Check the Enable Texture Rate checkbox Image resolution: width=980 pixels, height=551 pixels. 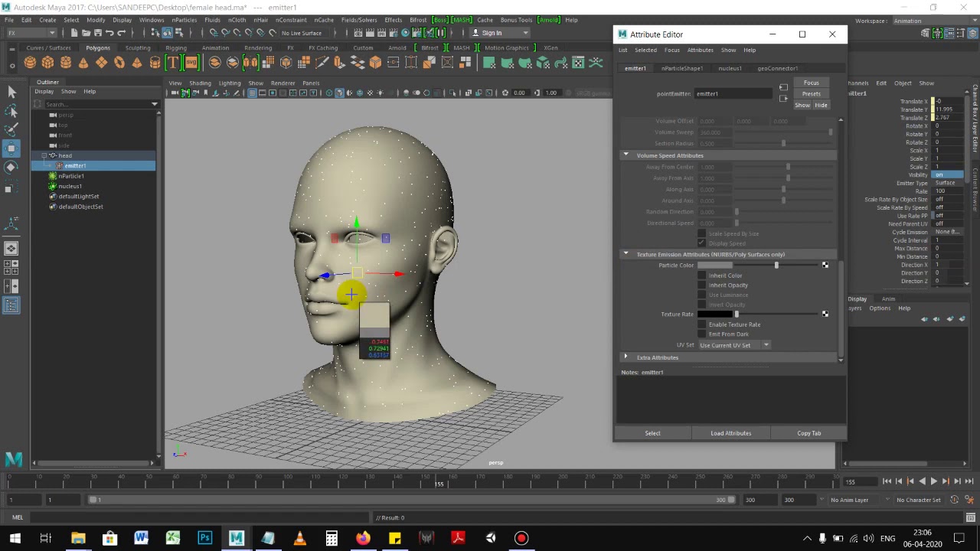click(701, 324)
